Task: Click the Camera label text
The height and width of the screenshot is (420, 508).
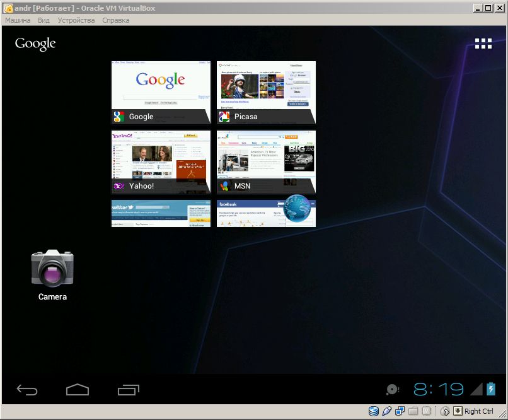Action: (x=52, y=297)
